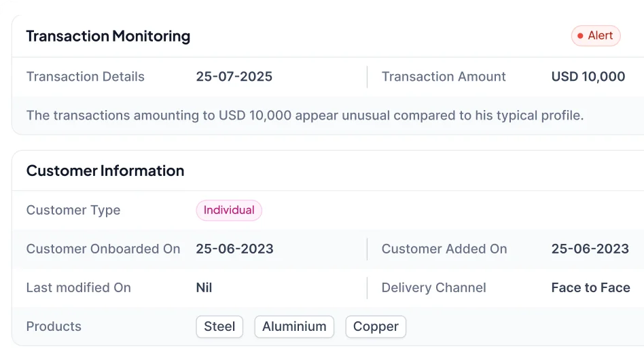Click the Steel product tag
The image size is (644, 356).
pyautogui.click(x=219, y=327)
